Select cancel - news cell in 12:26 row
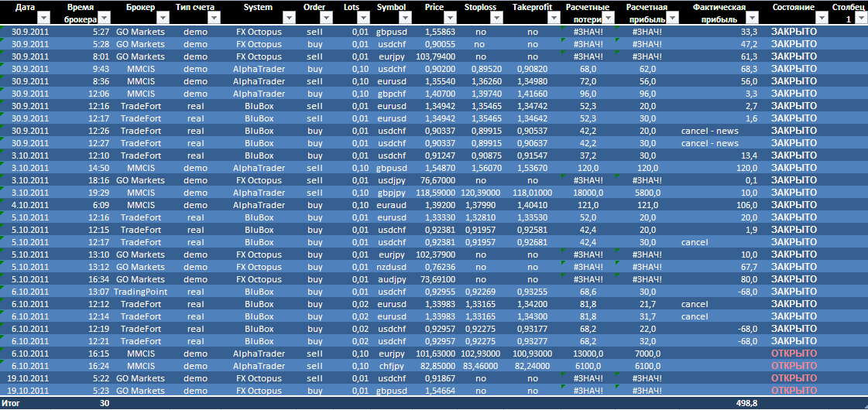This screenshot has height=410, width=868. tap(710, 131)
